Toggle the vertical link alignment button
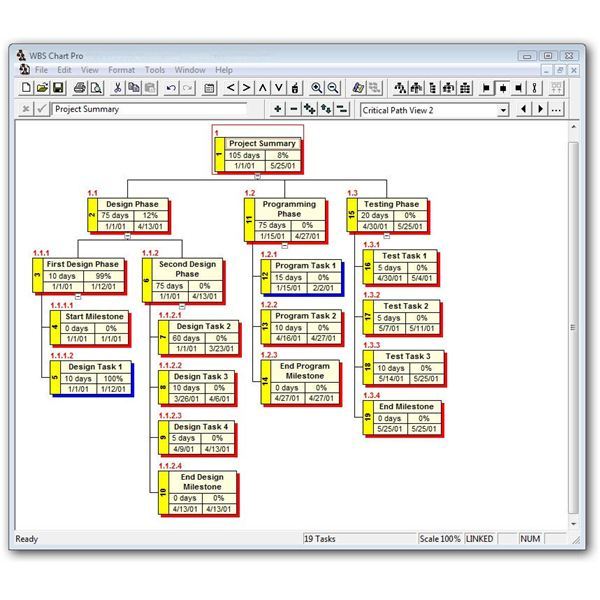 (535, 88)
